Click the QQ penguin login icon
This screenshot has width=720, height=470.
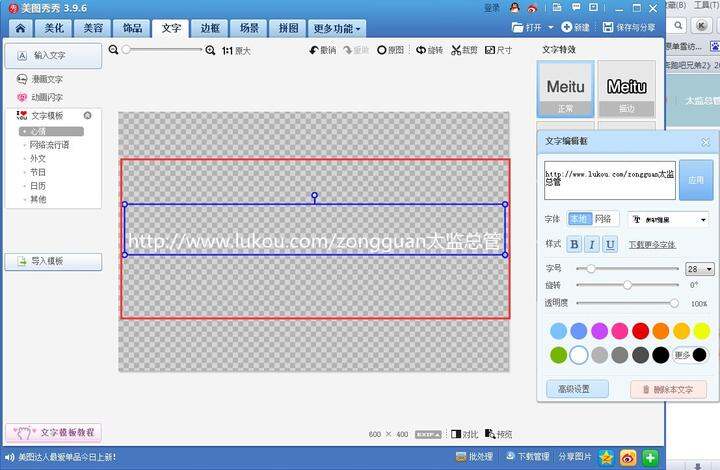514,8
